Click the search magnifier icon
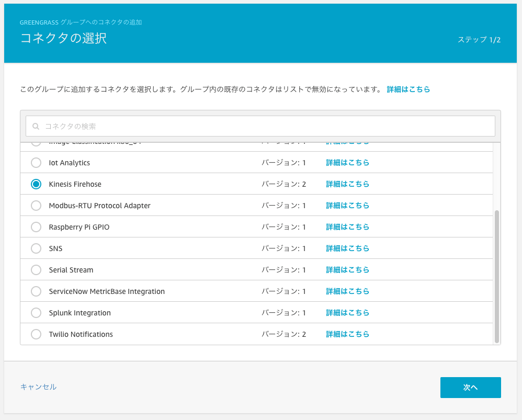 36,127
